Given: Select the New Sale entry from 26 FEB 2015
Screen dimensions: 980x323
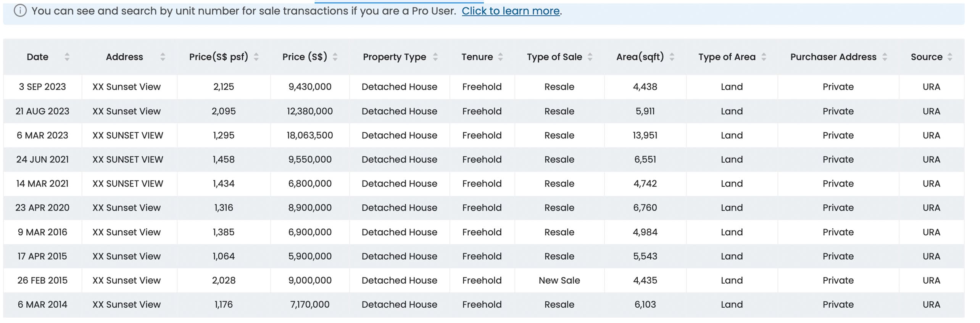Looking at the screenshot, I should 559,281.
